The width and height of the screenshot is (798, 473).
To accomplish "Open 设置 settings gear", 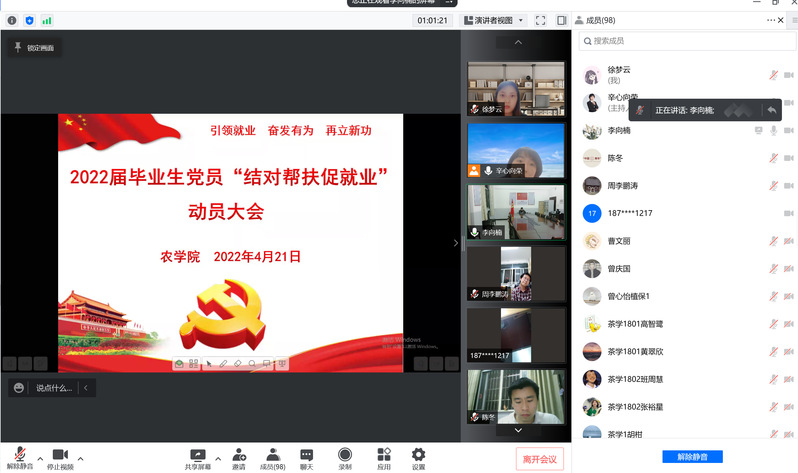I will coord(418,459).
